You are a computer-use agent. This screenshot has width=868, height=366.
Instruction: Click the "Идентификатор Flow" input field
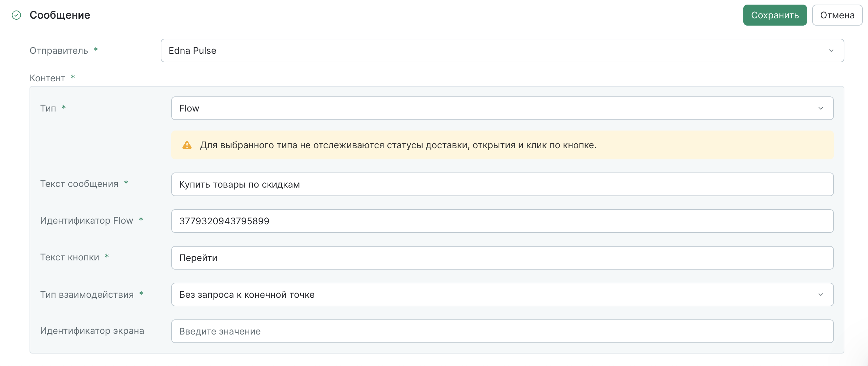pyautogui.click(x=502, y=221)
